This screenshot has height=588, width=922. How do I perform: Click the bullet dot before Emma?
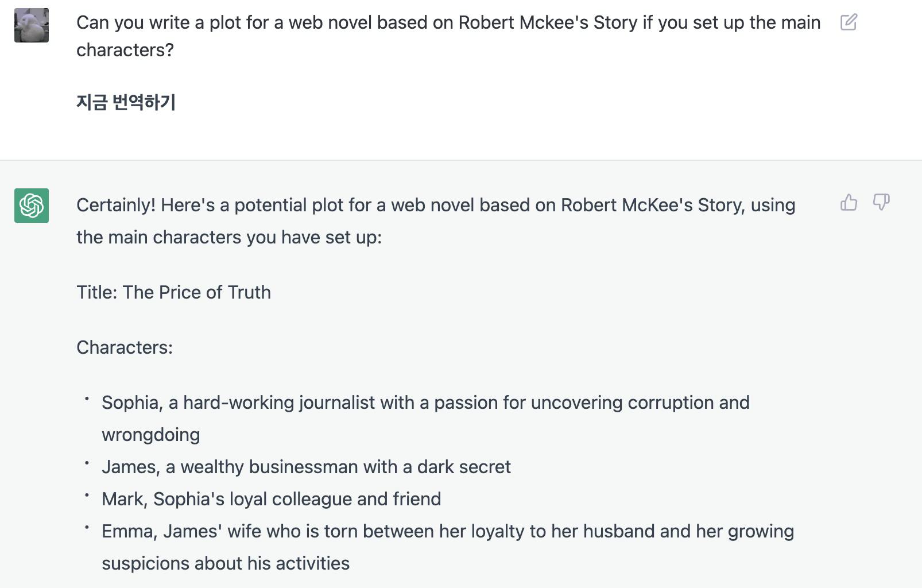tap(87, 527)
